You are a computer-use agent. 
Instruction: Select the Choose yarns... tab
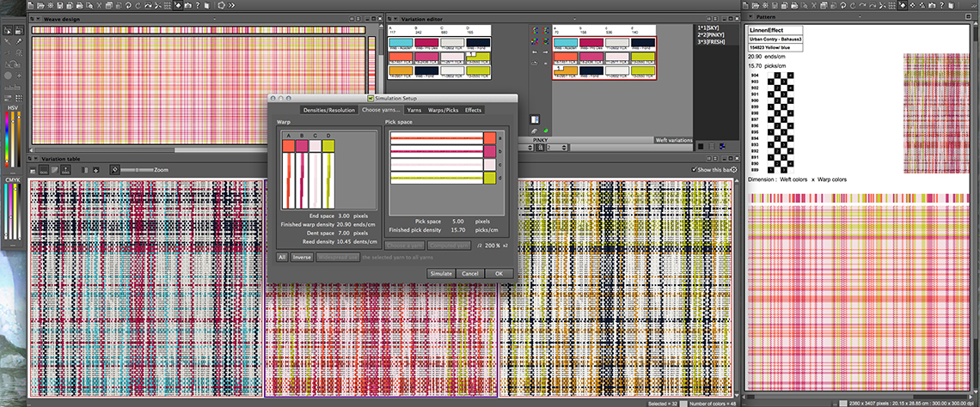pos(381,110)
